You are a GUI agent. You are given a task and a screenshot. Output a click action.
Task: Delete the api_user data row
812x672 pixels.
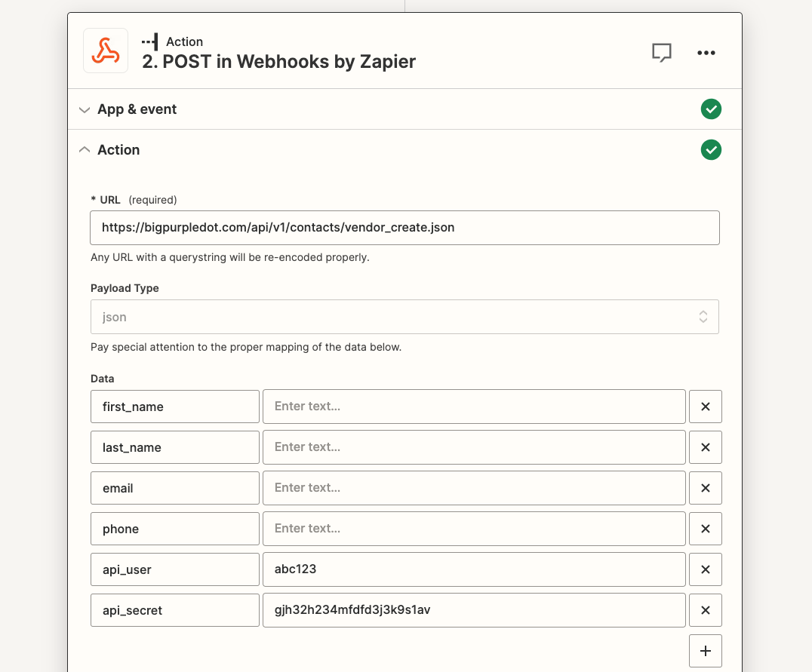pyautogui.click(x=706, y=569)
